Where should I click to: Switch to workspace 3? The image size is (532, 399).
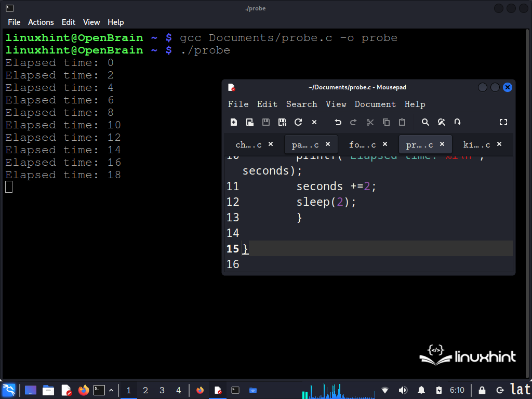coord(162,390)
